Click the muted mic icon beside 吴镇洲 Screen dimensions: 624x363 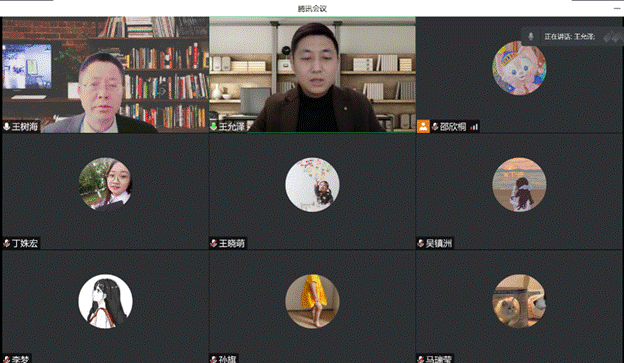pyautogui.click(x=421, y=243)
